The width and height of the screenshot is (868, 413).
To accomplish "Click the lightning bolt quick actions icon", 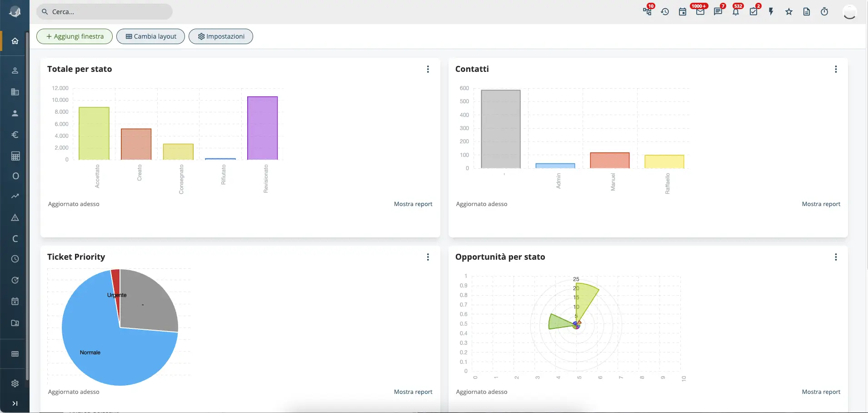I will coord(771,12).
